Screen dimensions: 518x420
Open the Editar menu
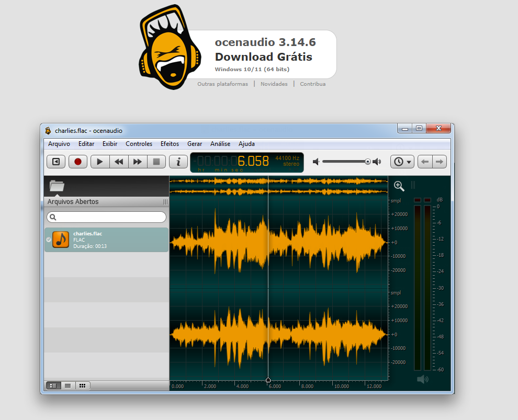(x=86, y=144)
